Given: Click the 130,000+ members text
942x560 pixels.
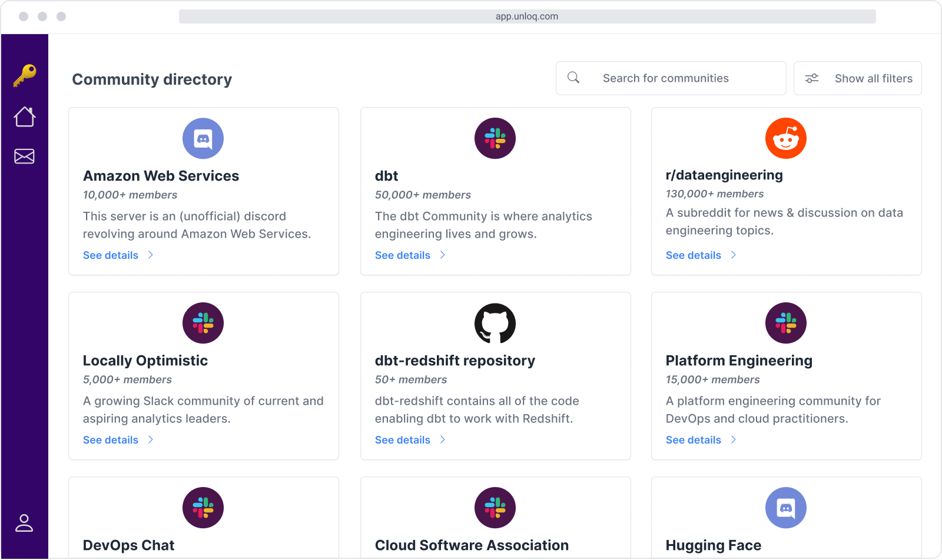Looking at the screenshot, I should tap(715, 194).
